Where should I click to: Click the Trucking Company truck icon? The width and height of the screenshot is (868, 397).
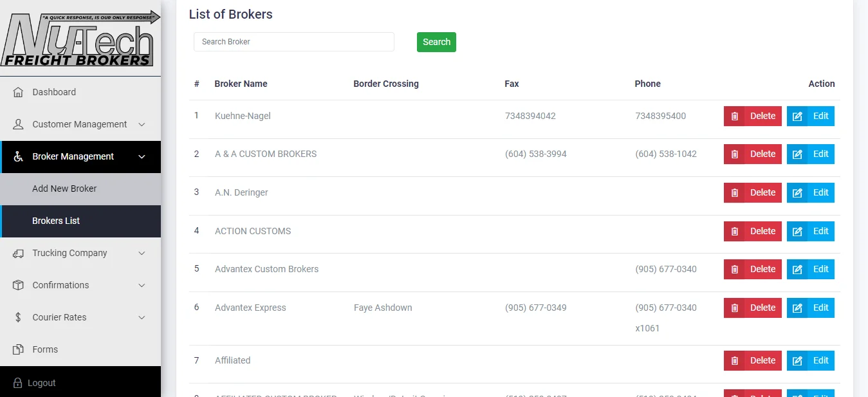pyautogui.click(x=18, y=253)
